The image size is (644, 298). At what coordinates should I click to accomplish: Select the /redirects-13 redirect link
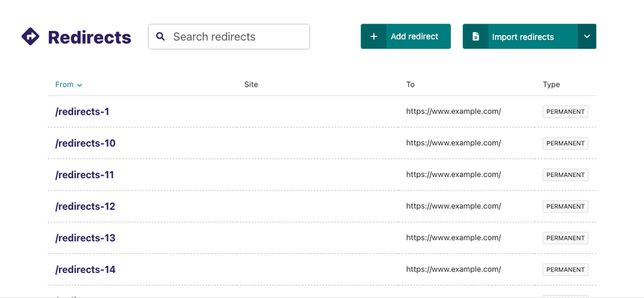pyautogui.click(x=85, y=238)
